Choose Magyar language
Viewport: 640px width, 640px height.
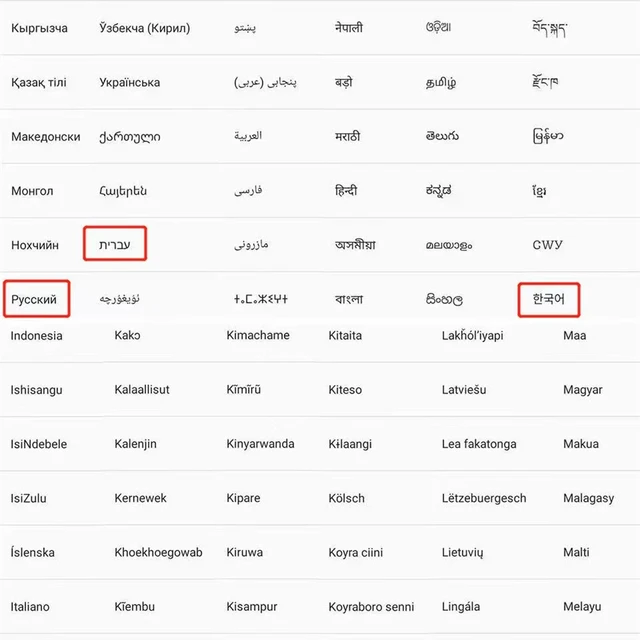(583, 390)
